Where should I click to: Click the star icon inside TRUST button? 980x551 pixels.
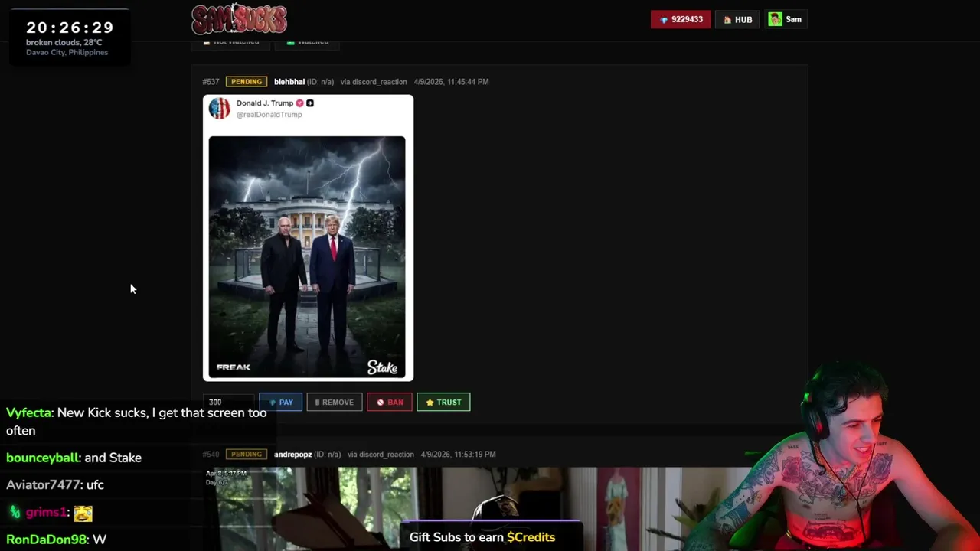430,403
